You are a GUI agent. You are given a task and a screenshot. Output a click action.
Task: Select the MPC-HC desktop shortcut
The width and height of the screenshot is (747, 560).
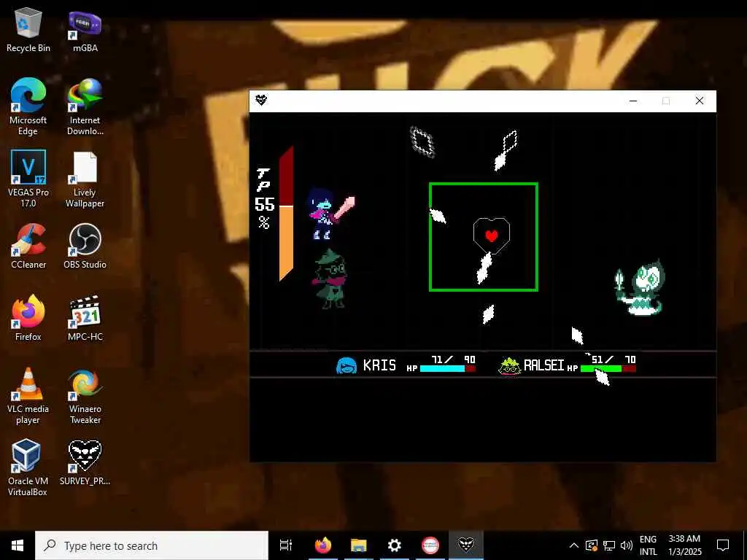(85, 318)
